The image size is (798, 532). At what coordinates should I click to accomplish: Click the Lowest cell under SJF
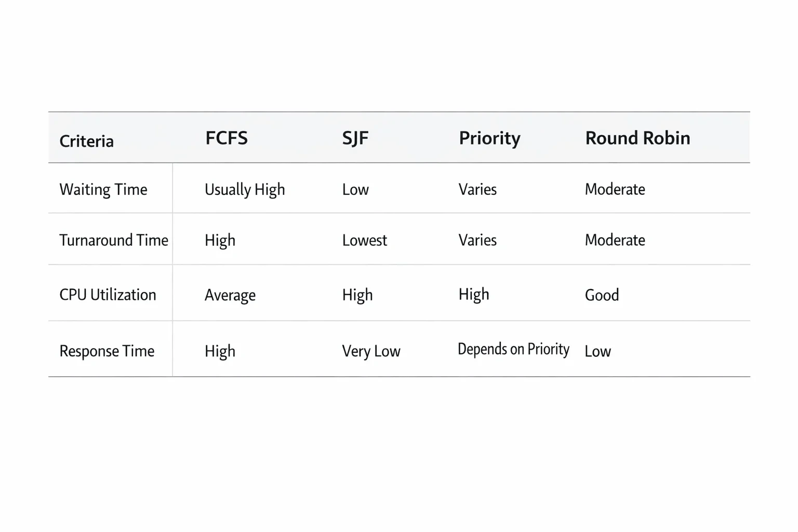point(365,240)
